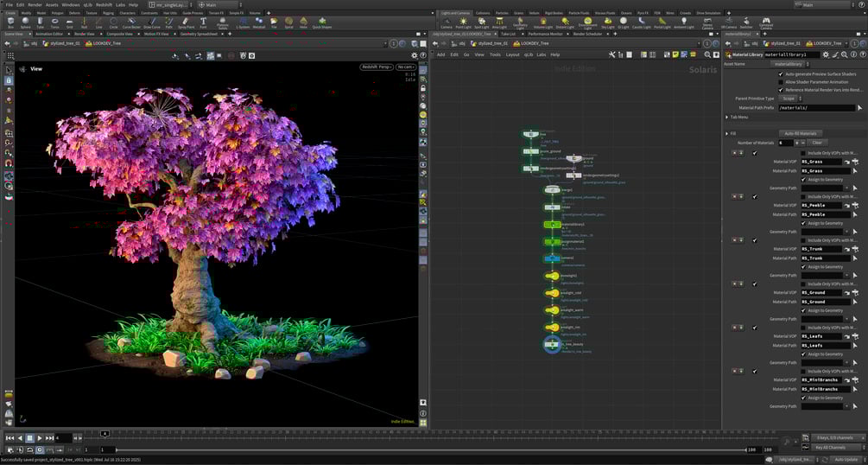Select the rs_tree_beauty node in the network
This screenshot has width=868, height=465.
(552, 344)
